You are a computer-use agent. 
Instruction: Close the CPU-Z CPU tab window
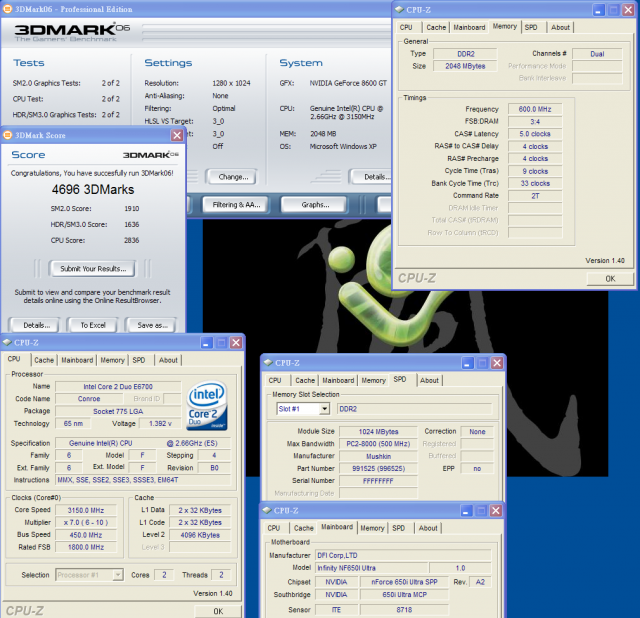(236, 343)
